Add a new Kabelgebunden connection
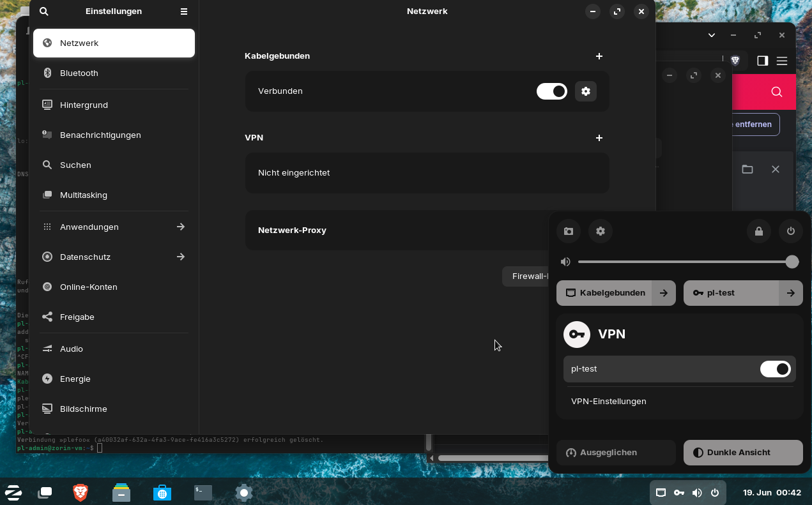 click(x=599, y=56)
